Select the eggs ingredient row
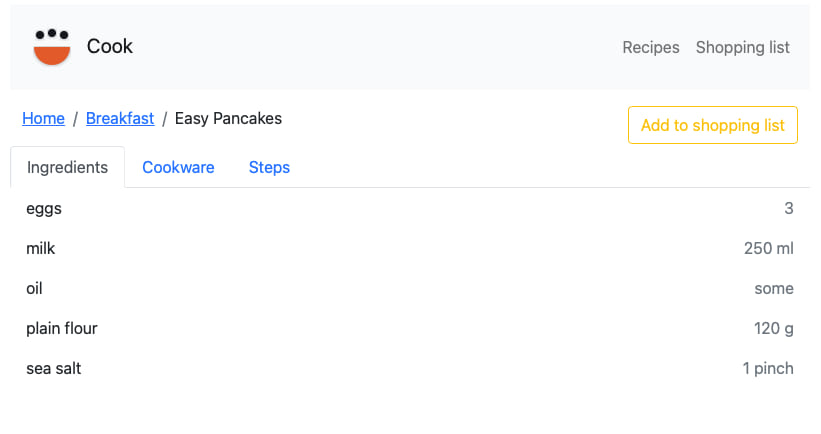 tap(410, 208)
